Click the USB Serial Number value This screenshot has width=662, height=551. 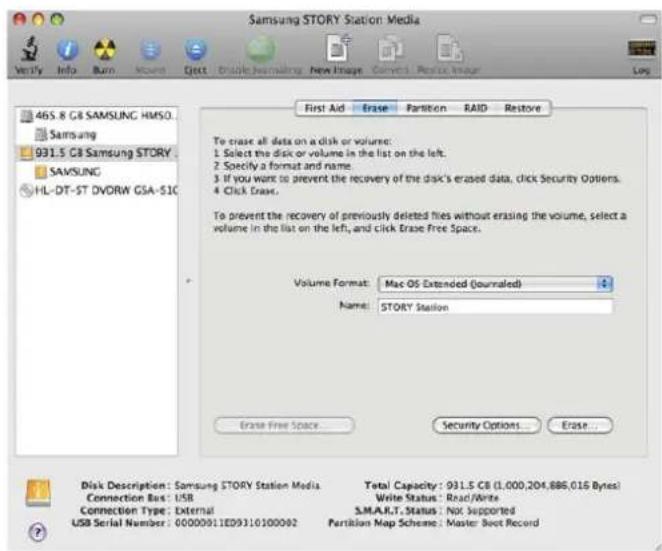point(236,523)
